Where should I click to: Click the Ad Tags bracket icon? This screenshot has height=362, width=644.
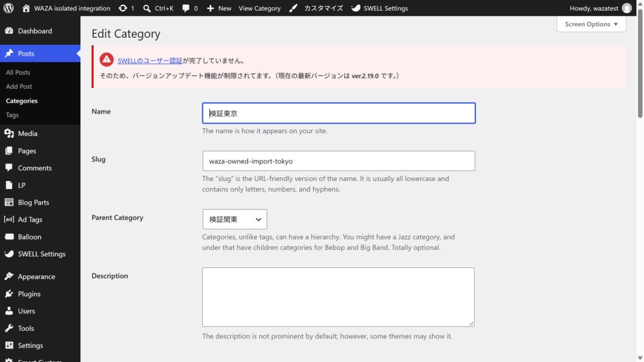(x=9, y=220)
